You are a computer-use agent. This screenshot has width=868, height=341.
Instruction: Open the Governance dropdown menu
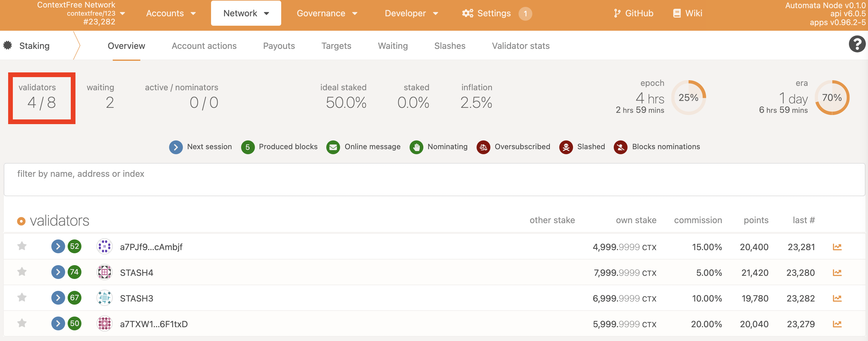tap(327, 13)
